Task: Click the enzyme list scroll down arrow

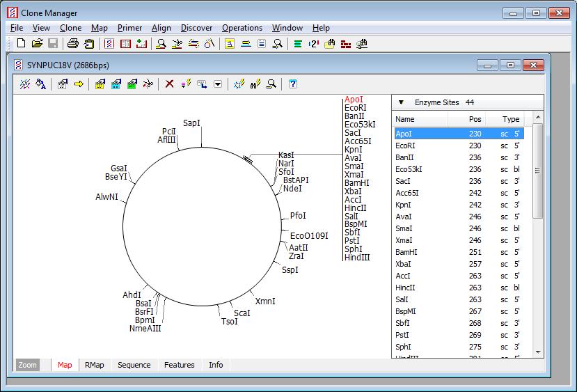Action: [x=537, y=352]
